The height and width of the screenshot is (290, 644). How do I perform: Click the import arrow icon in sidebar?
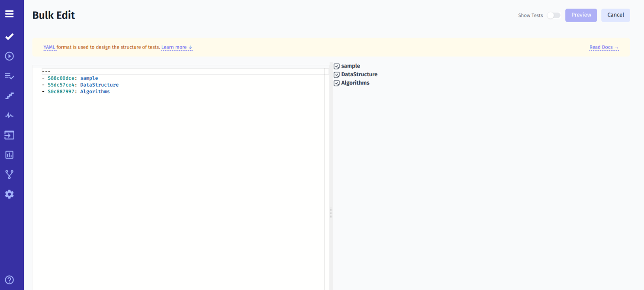[9, 135]
